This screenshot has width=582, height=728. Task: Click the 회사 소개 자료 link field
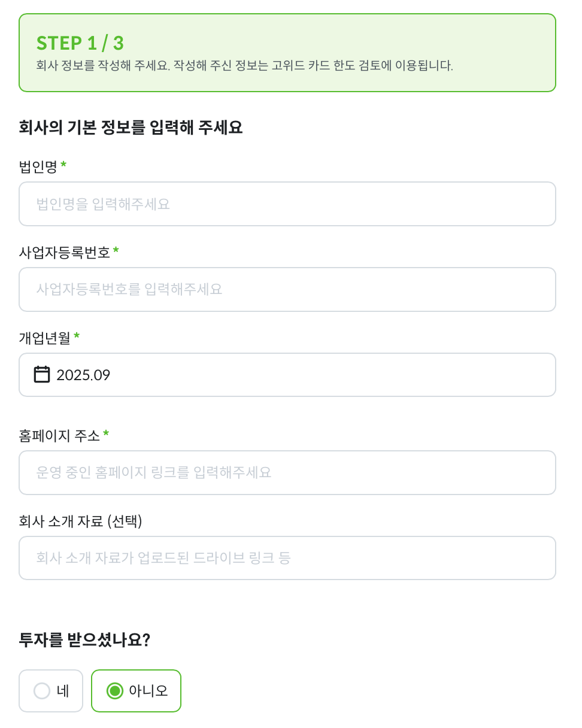(x=287, y=558)
